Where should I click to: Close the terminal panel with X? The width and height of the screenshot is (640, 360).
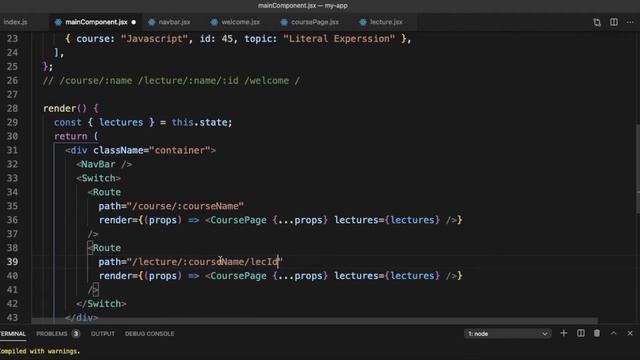[630, 333]
